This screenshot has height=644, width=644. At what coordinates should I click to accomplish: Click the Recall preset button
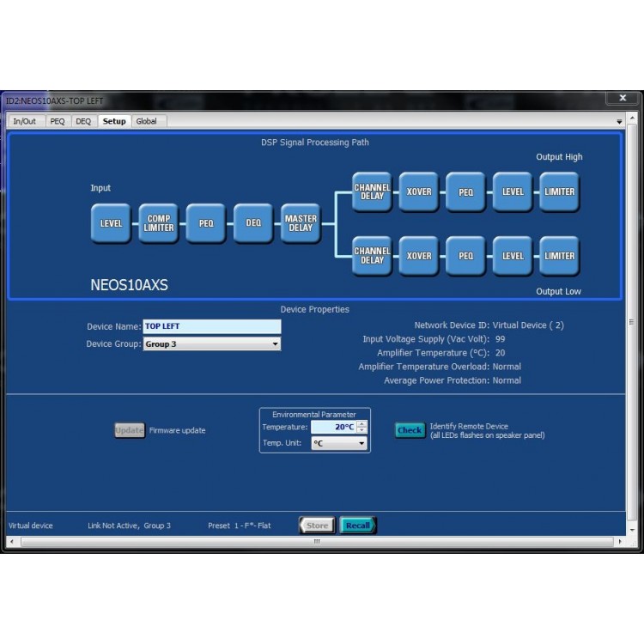point(357,526)
